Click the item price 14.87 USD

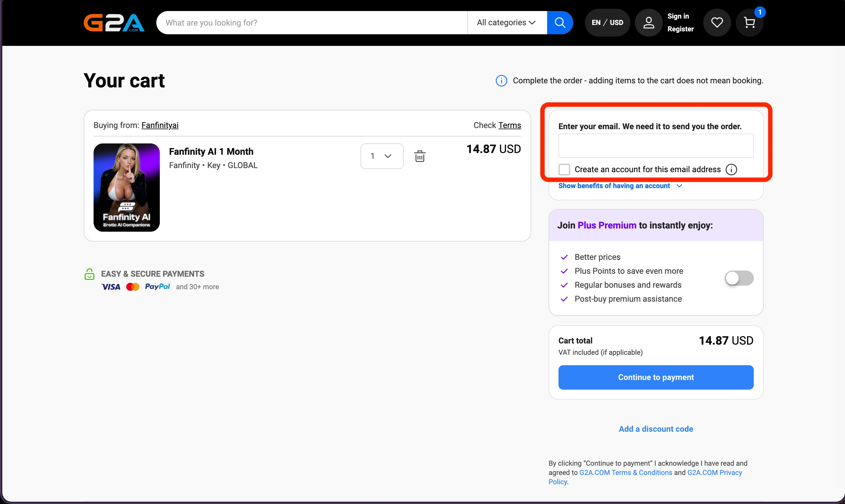click(x=493, y=149)
